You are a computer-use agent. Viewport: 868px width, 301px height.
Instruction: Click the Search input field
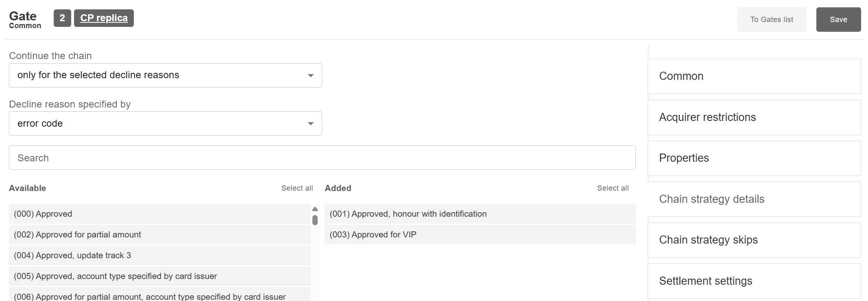[322, 158]
